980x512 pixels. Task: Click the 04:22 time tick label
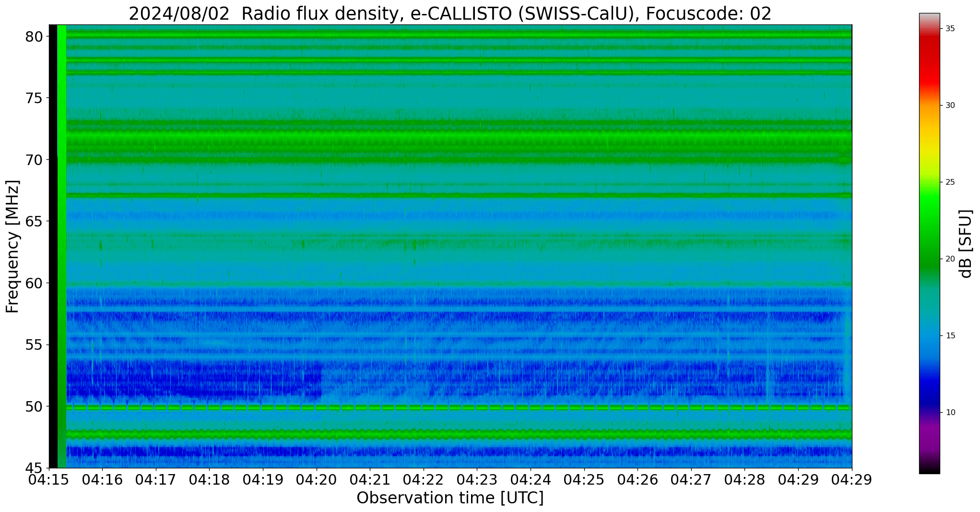[424, 479]
